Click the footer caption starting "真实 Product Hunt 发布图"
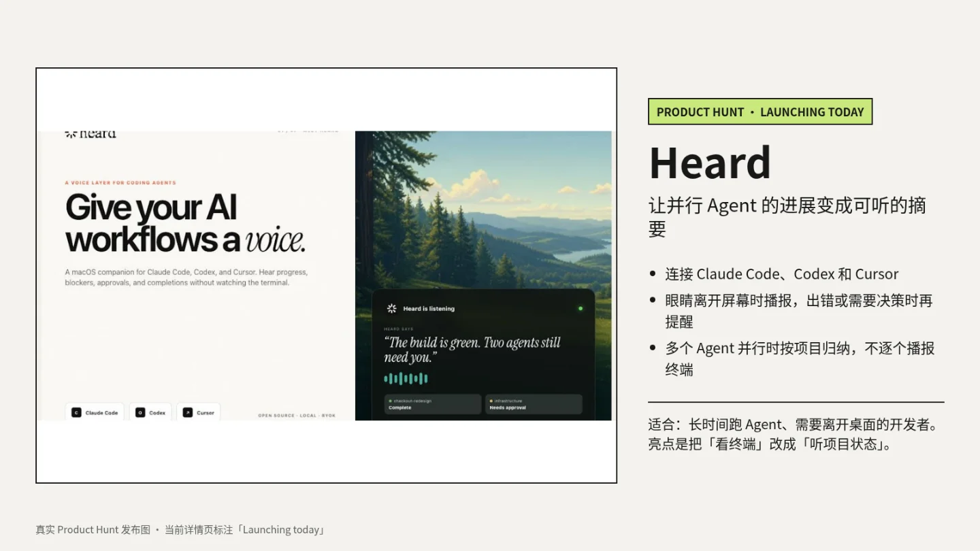Viewport: 980px width, 551px height. click(181, 530)
